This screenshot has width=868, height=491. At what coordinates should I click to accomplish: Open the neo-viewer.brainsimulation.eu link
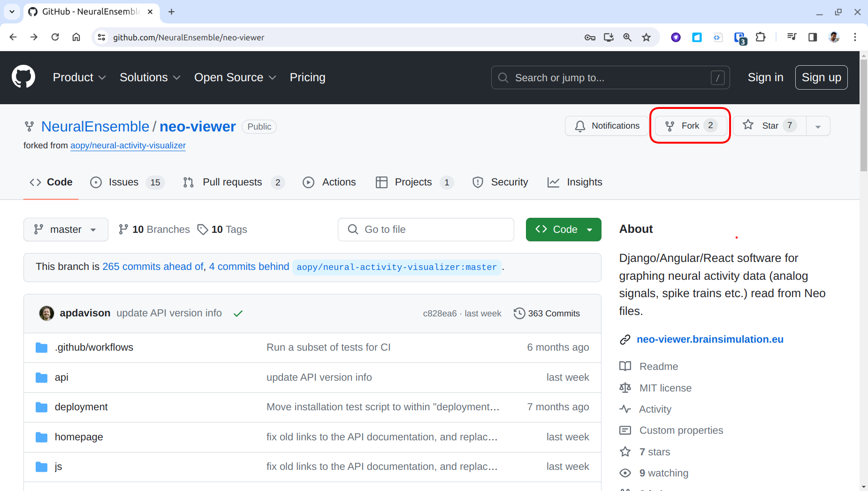point(709,339)
